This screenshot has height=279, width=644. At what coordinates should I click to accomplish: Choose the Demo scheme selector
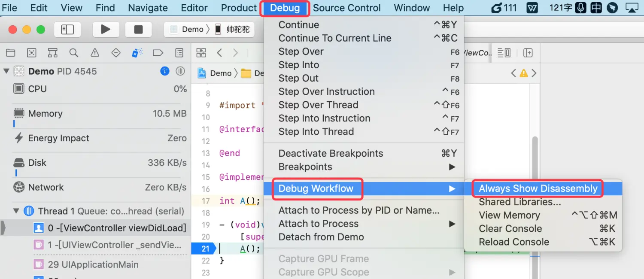coord(187,29)
